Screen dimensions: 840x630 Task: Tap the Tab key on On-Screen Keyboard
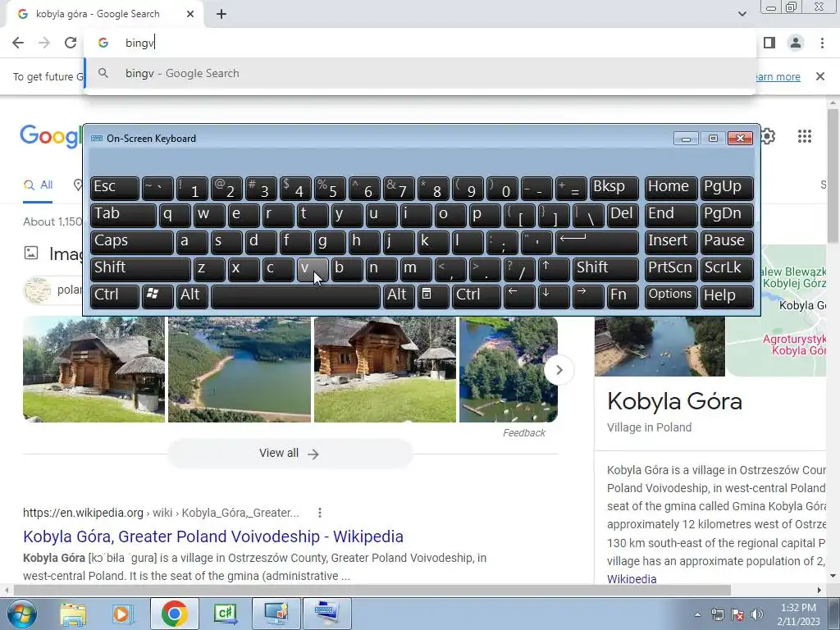[x=123, y=216]
